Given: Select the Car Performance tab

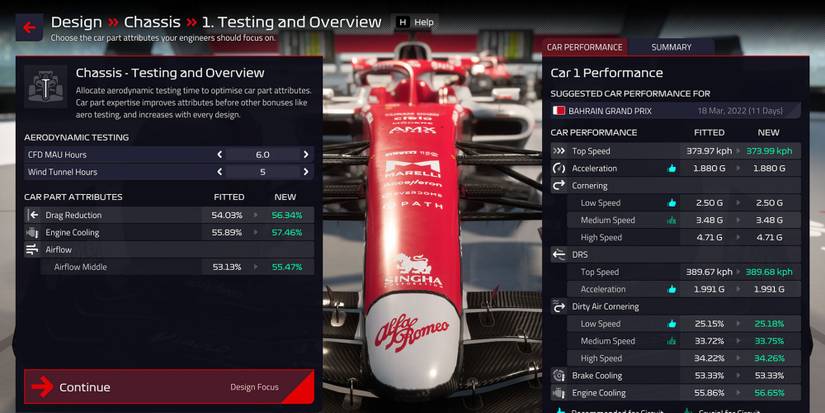Looking at the screenshot, I should 584,47.
